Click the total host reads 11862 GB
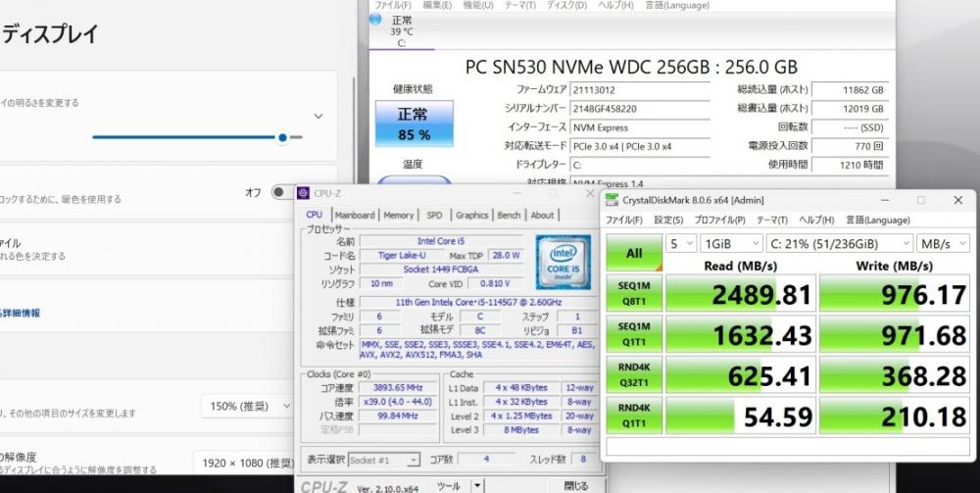The image size is (980, 493). click(850, 89)
